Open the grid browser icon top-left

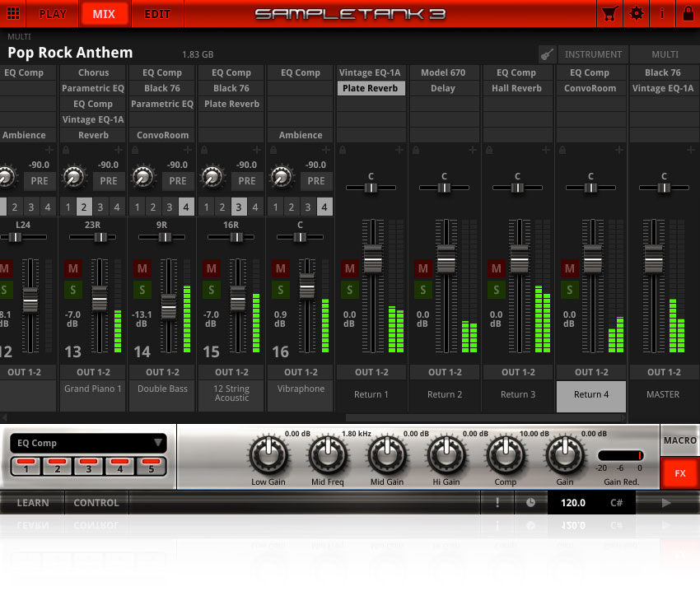(13, 13)
